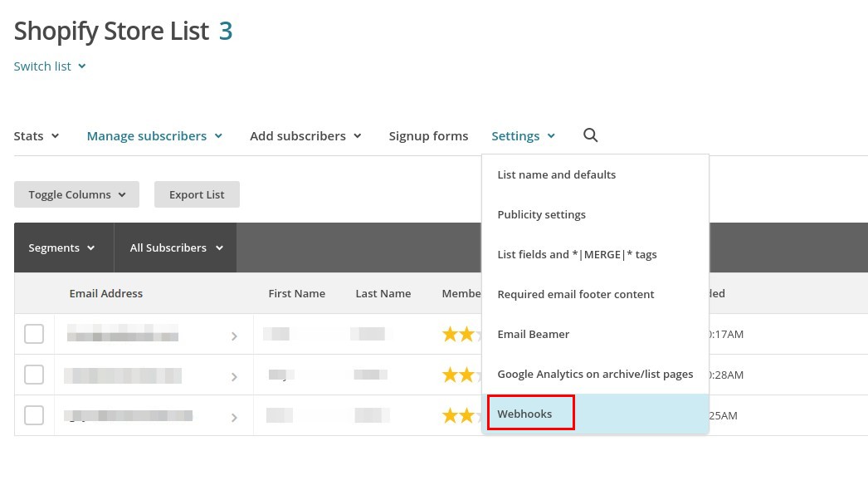868x500 pixels.
Task: Click the Export List button
Action: [x=197, y=194]
